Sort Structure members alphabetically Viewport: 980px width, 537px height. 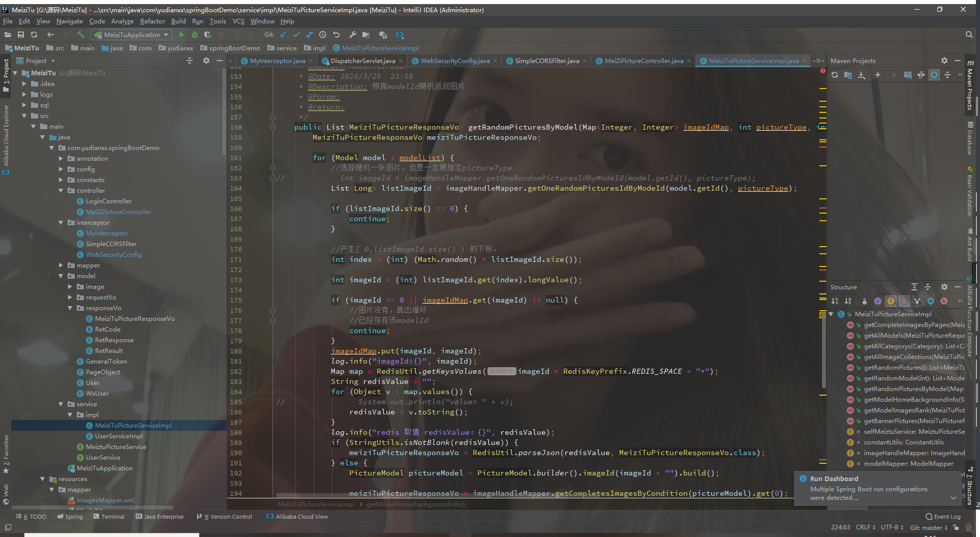(x=848, y=301)
